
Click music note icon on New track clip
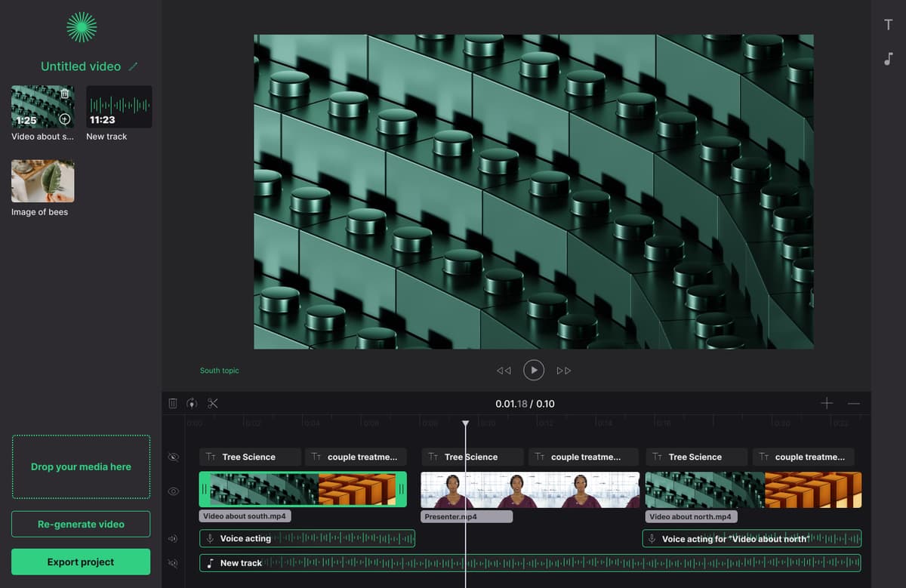pos(211,563)
